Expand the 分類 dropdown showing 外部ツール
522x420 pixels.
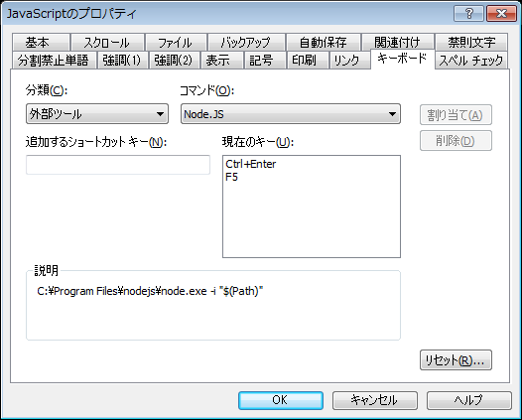click(97, 114)
